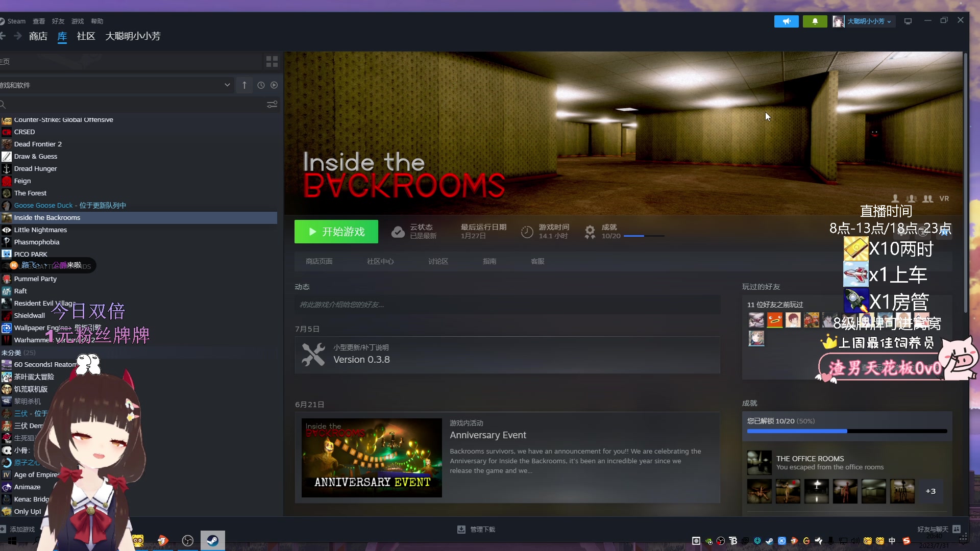Click the cloud sync status icon
Screen dimensions: 980x551
[x=398, y=232]
